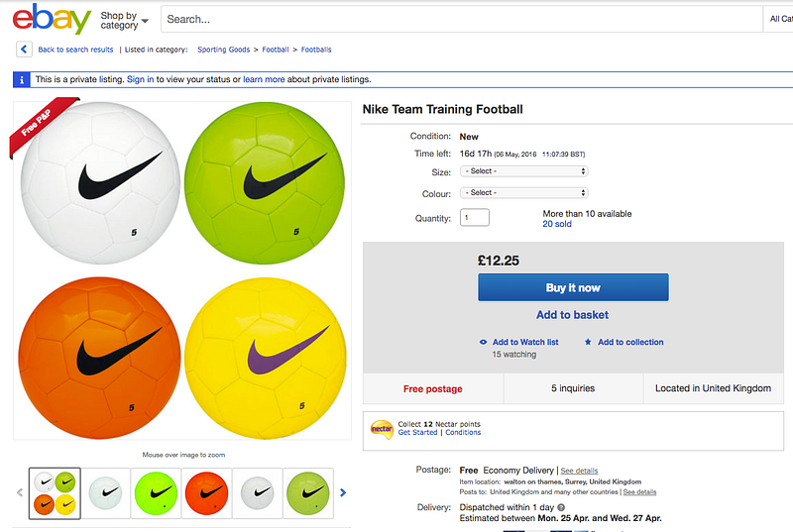This screenshot has height=532, width=793.
Task: Select the orange football thumbnail
Action: (206, 492)
